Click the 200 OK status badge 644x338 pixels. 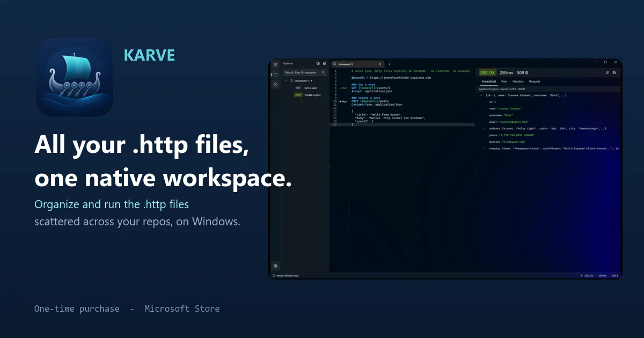click(487, 72)
